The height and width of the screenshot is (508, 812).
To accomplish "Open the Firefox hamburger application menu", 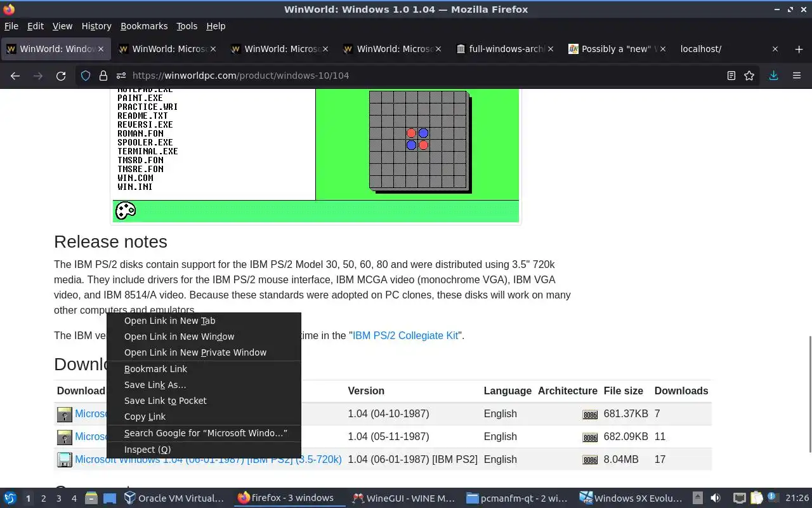I will 797,76.
